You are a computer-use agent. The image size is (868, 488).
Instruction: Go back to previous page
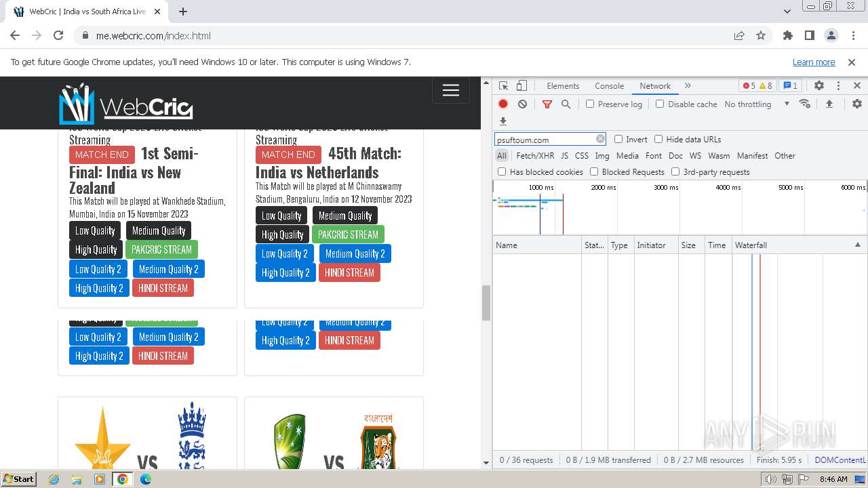tap(15, 36)
